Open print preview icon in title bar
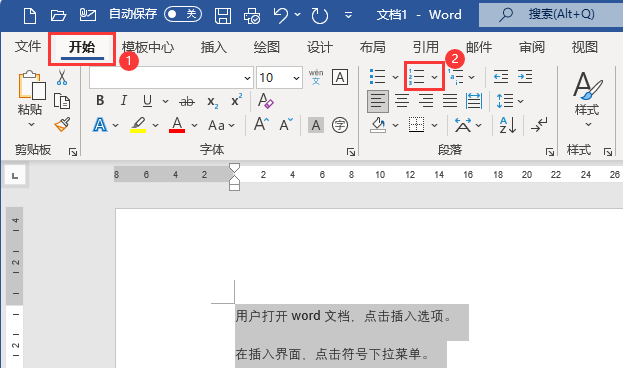The height and width of the screenshot is (368, 623). tap(252, 16)
